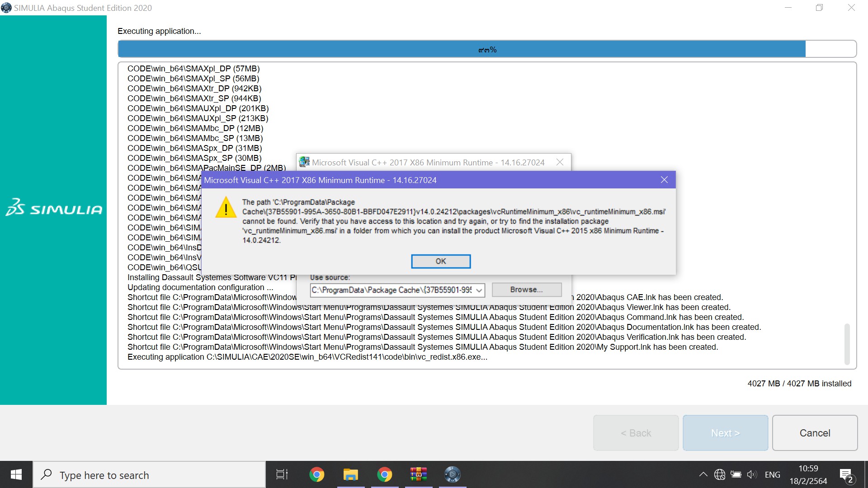Show hidden system tray icons
Screen dimensions: 868x488
click(703, 474)
